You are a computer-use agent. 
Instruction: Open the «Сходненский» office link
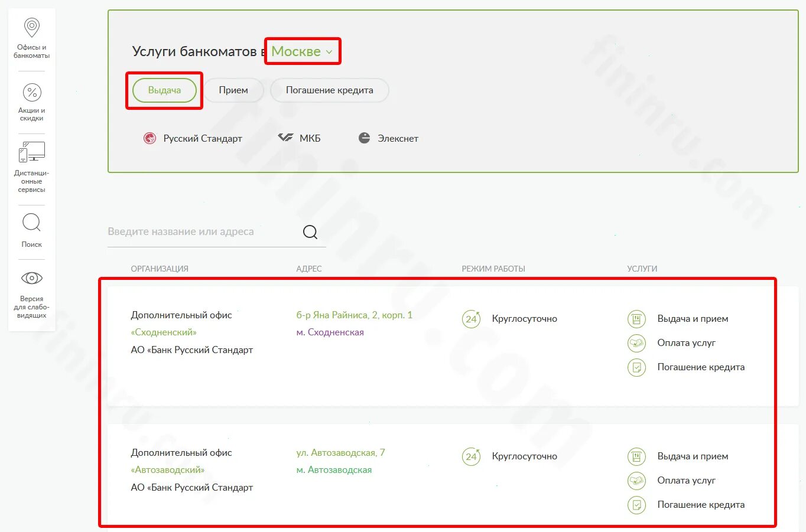coord(164,332)
